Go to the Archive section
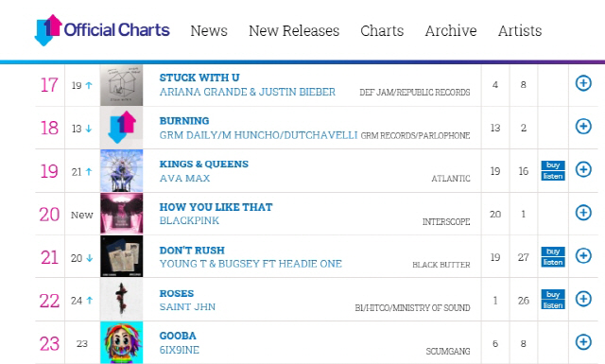Screen dimensions: 605x364 pos(451,30)
